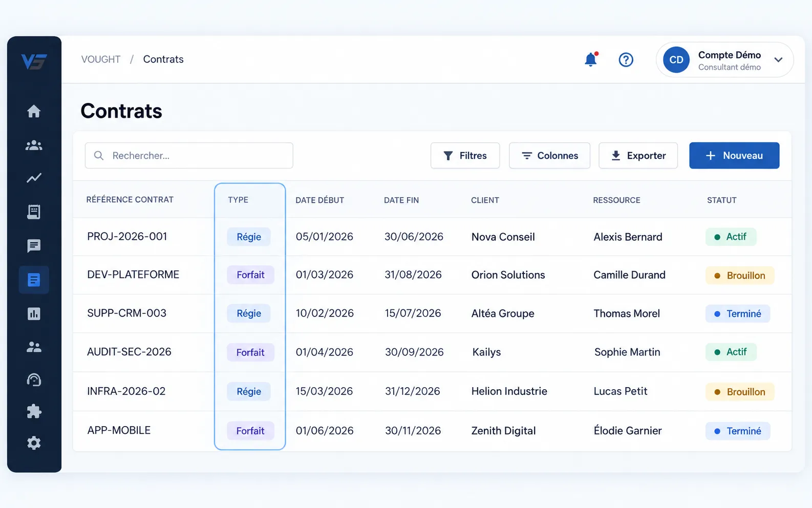The image size is (812, 508).
Task: Open contract DEV-PLATEFORME
Action: (133, 274)
